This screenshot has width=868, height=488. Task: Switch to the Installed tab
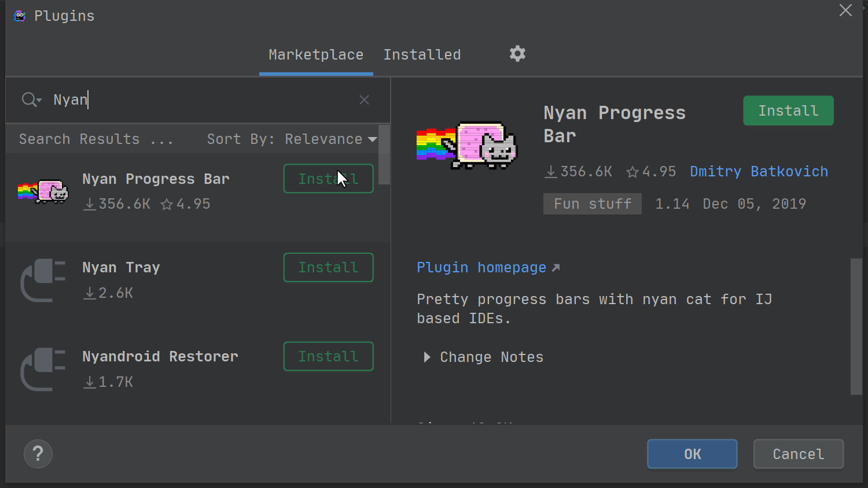[x=422, y=55]
